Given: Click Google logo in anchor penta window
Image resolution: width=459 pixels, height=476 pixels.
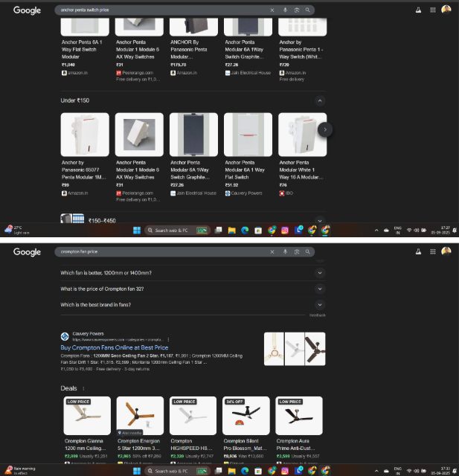Looking at the screenshot, I should [x=27, y=10].
